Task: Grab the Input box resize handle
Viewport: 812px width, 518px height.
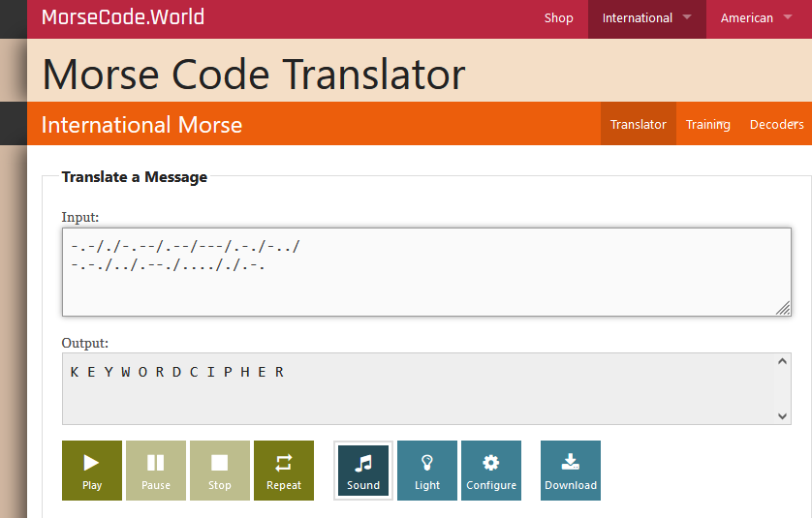Action: coord(783,308)
